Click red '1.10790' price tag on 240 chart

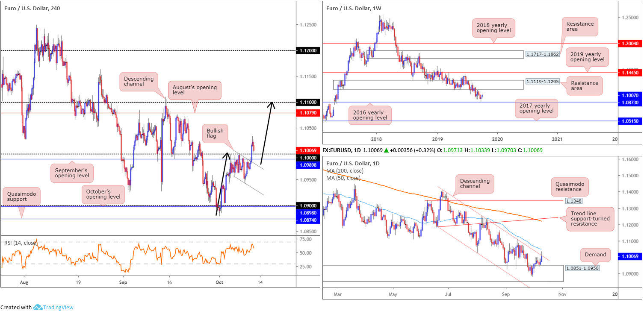coord(308,113)
